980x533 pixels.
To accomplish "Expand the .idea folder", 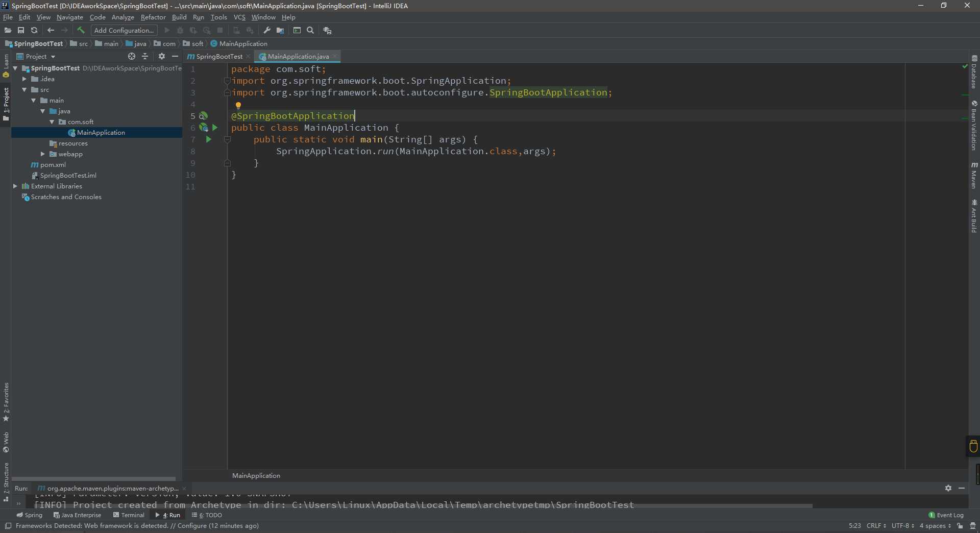I will [24, 79].
